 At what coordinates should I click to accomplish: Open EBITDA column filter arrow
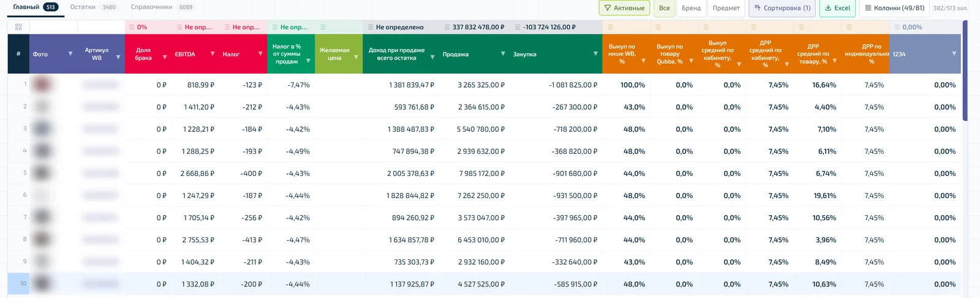213,54
